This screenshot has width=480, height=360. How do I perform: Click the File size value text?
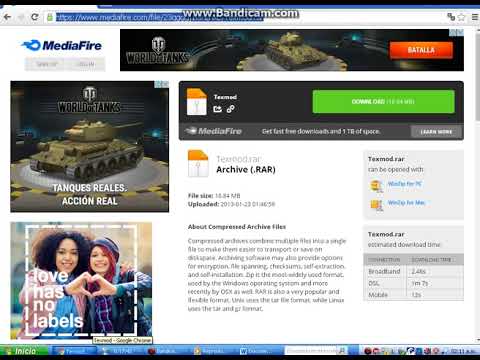pyautogui.click(x=228, y=196)
